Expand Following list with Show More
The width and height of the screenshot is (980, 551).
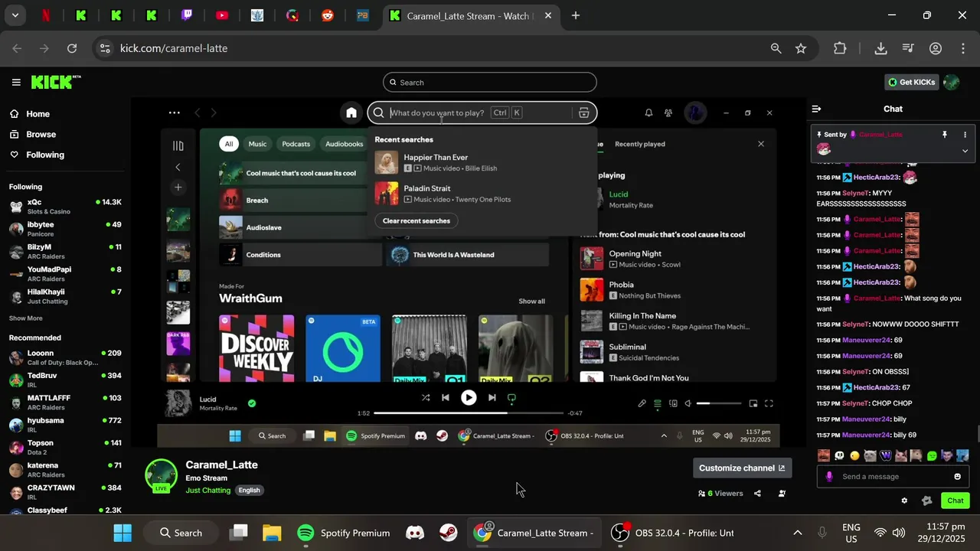26,318
